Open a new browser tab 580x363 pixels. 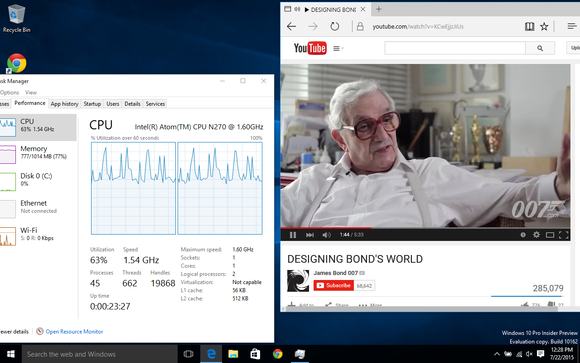(378, 9)
